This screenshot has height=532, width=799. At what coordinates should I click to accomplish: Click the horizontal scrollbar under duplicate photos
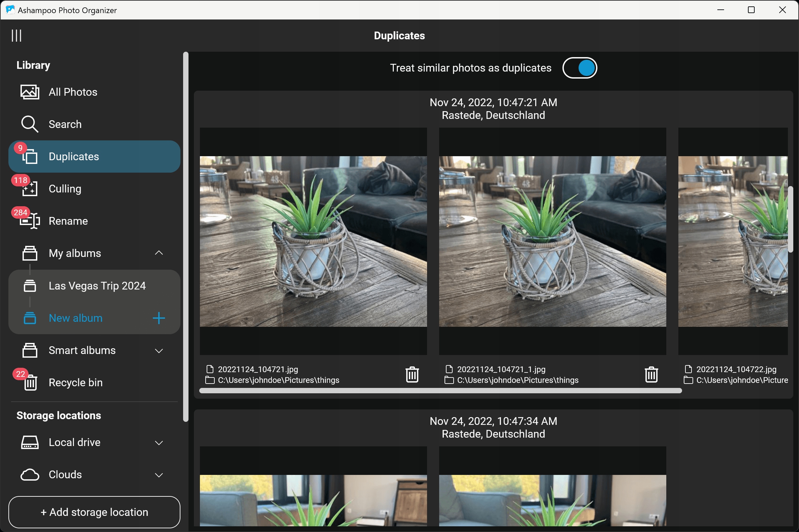pyautogui.click(x=440, y=391)
